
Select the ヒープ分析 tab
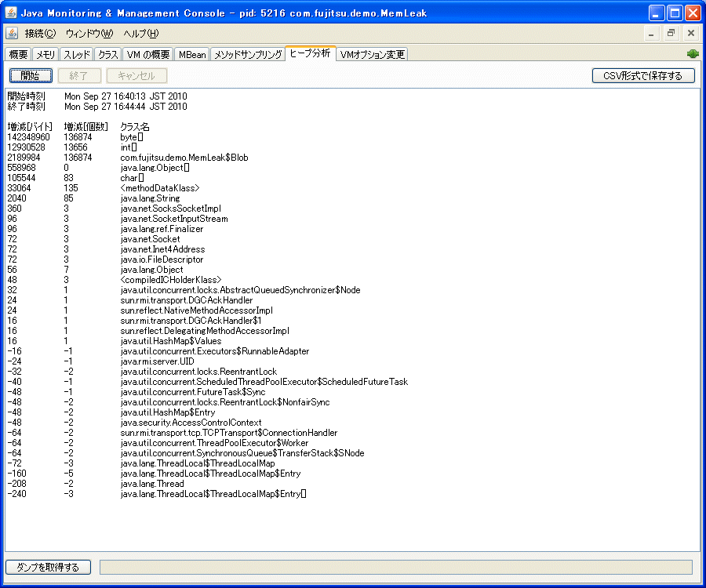click(x=310, y=53)
